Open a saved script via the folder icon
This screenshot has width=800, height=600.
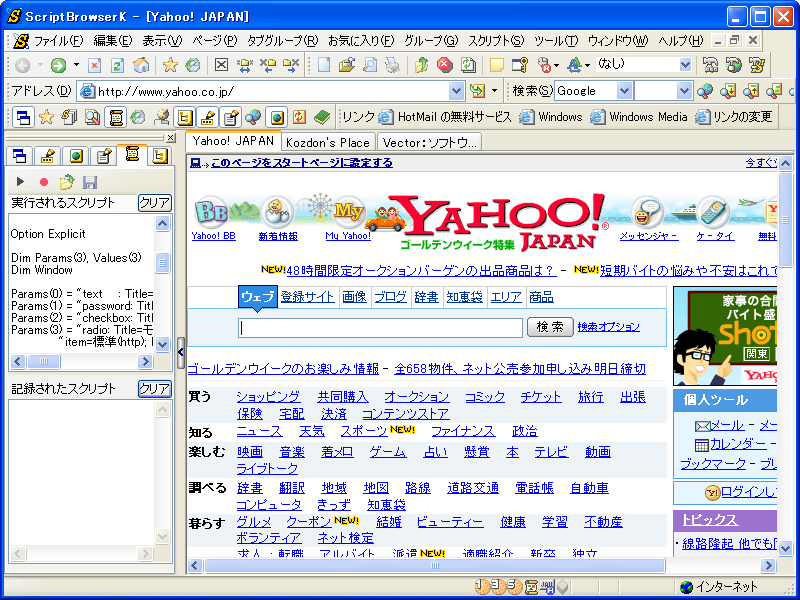65,181
